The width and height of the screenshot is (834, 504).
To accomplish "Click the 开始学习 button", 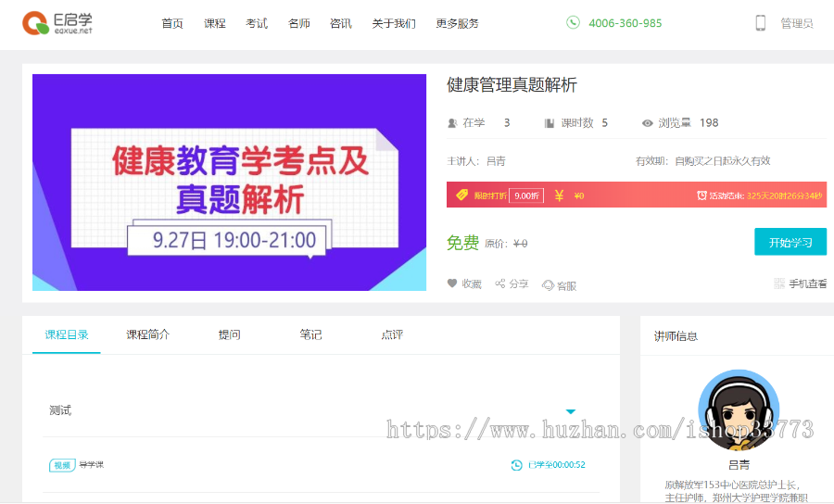I will click(x=790, y=242).
